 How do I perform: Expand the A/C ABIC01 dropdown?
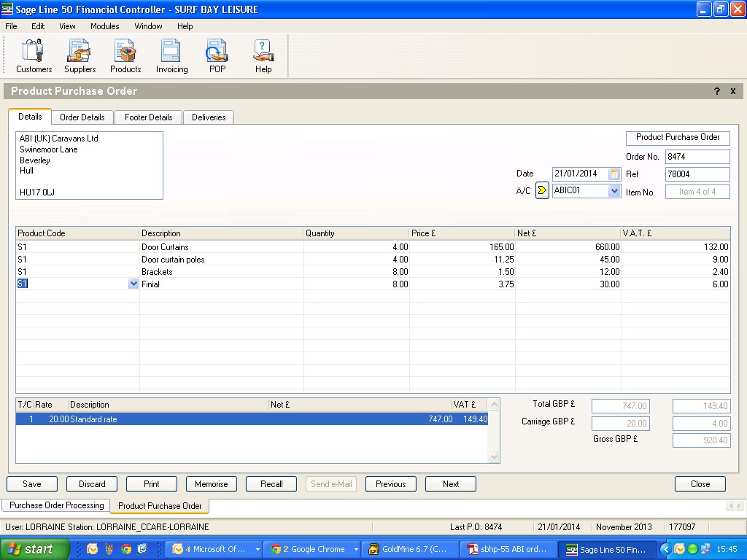tap(614, 191)
